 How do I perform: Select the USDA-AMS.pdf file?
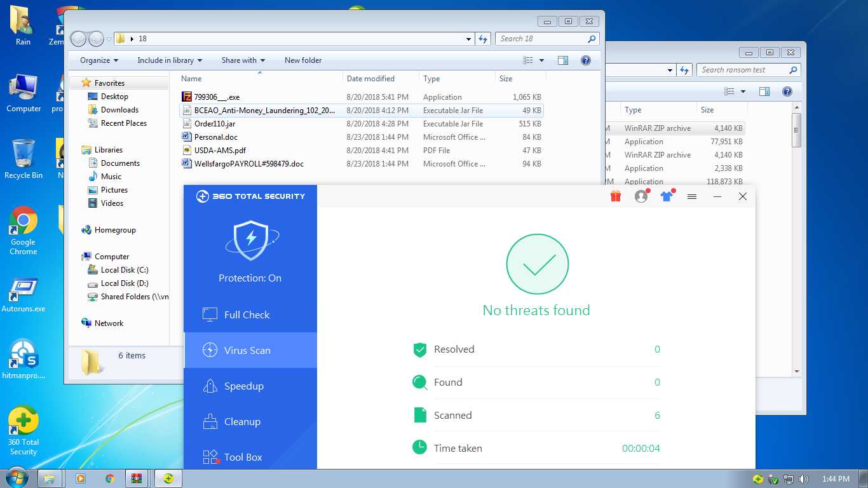click(x=362, y=151)
